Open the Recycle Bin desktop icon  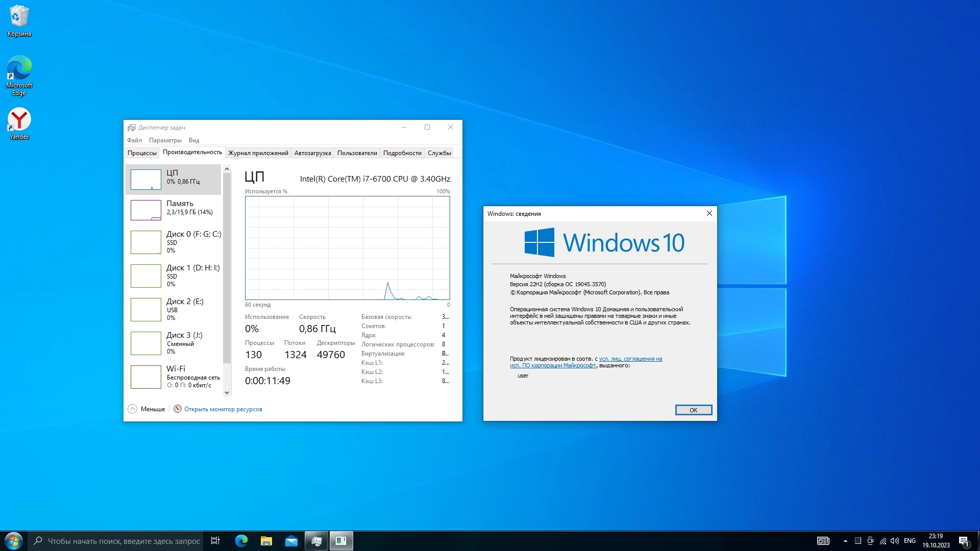pos(19,20)
